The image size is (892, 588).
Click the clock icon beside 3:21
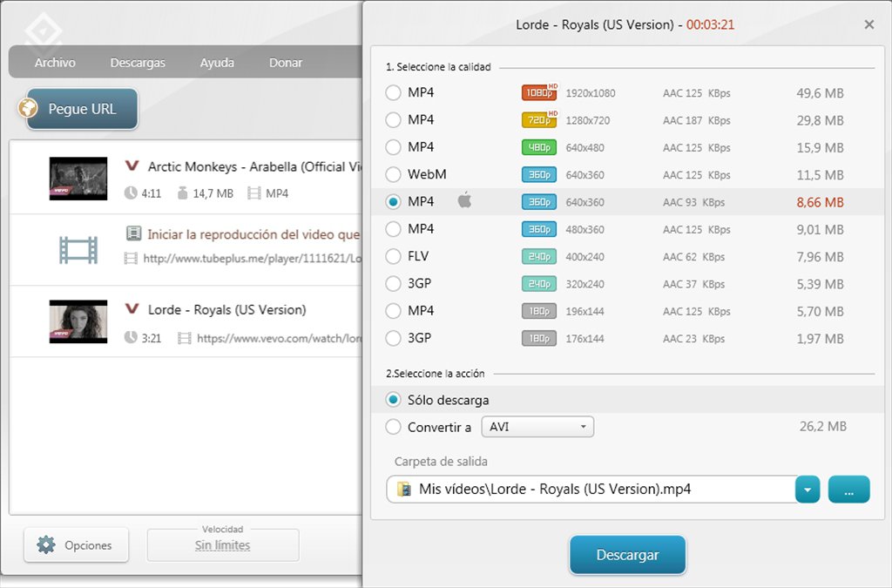[131, 338]
